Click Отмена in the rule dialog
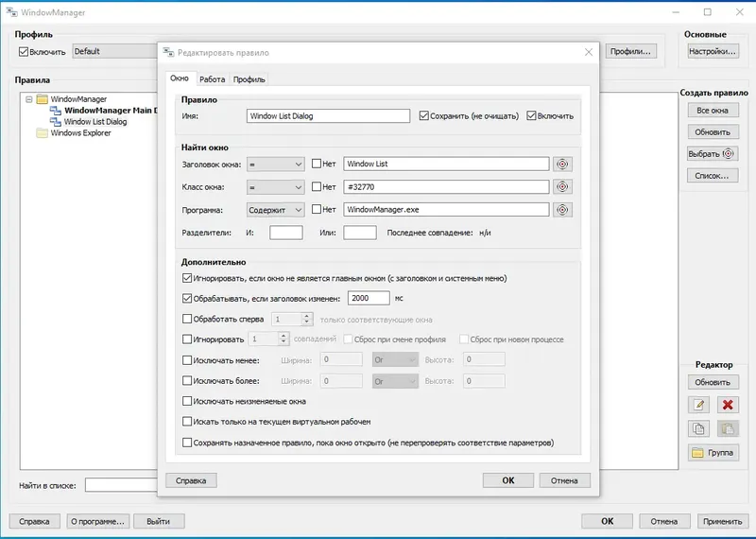 pyautogui.click(x=564, y=480)
